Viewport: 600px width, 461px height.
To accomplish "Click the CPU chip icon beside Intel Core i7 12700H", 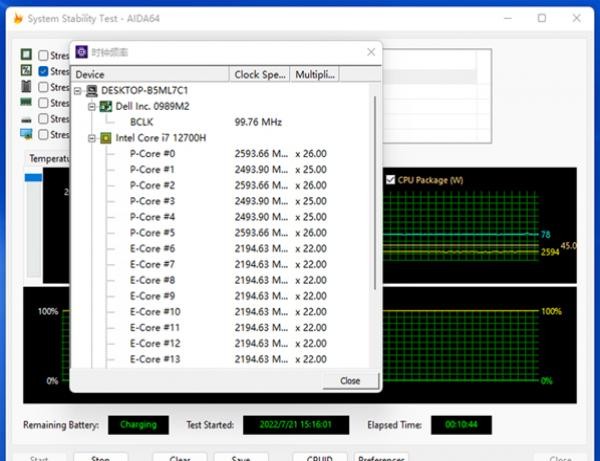I will pos(106,138).
